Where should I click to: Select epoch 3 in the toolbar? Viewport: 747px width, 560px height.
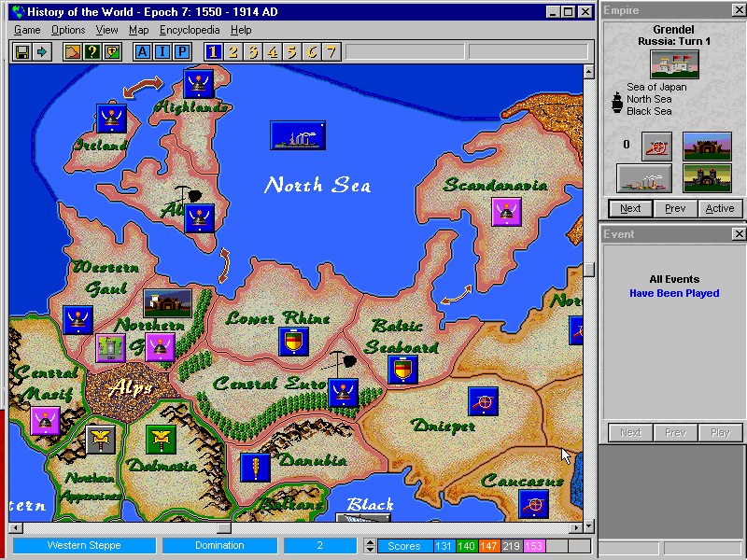[x=252, y=51]
